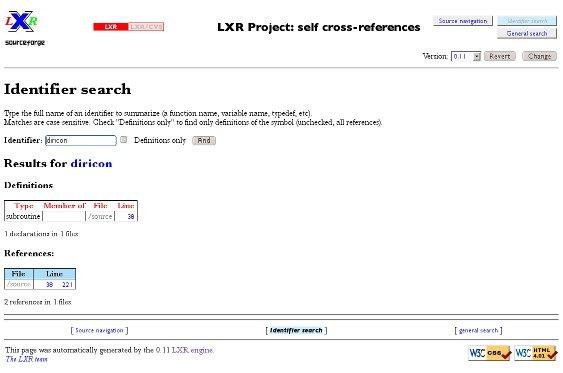Select the LXR/CVS badge
The height and width of the screenshot is (373, 563).
point(146,27)
